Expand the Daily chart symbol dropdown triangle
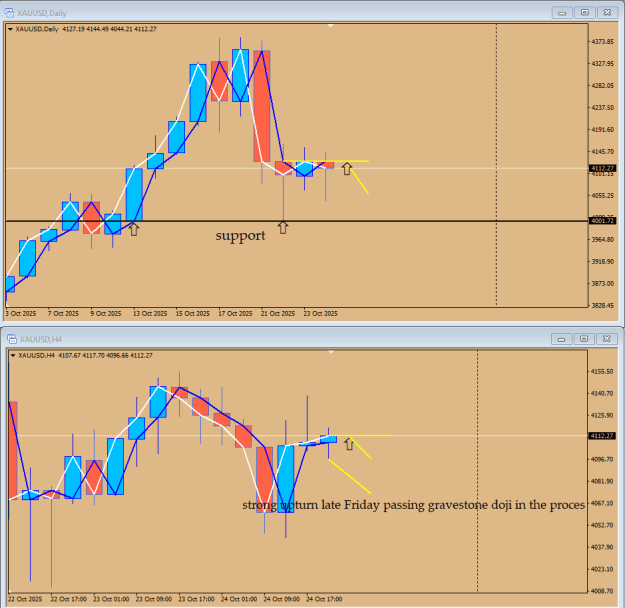This screenshot has height=608, width=625. (10, 29)
